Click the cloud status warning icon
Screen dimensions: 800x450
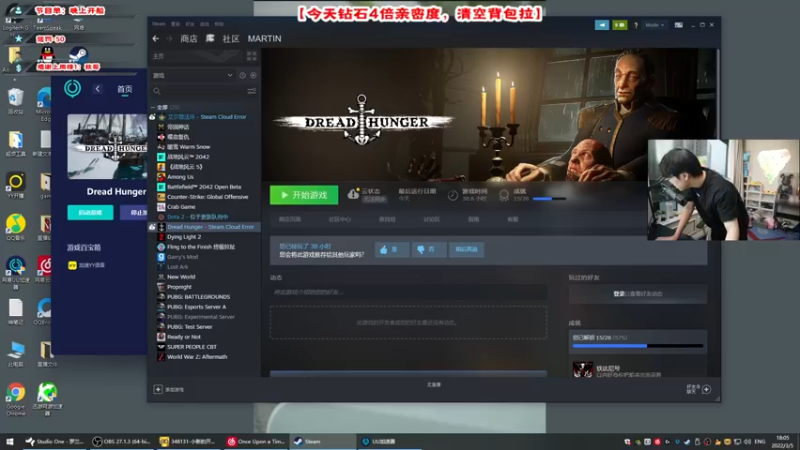click(353, 194)
